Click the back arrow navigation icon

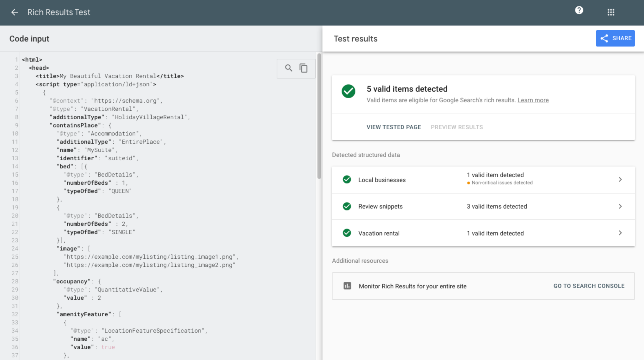[x=14, y=12]
